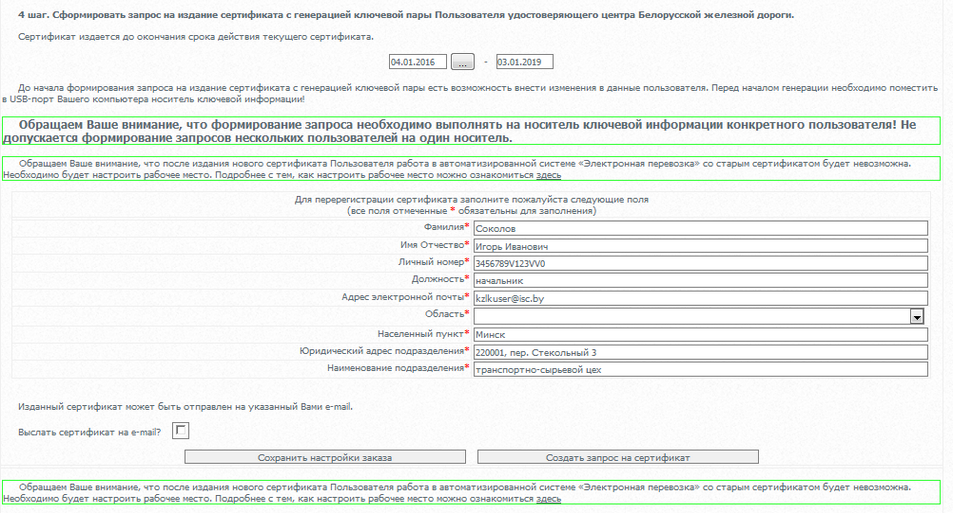Click the certificate end date field
Screen dimensions: 953x513
click(524, 62)
